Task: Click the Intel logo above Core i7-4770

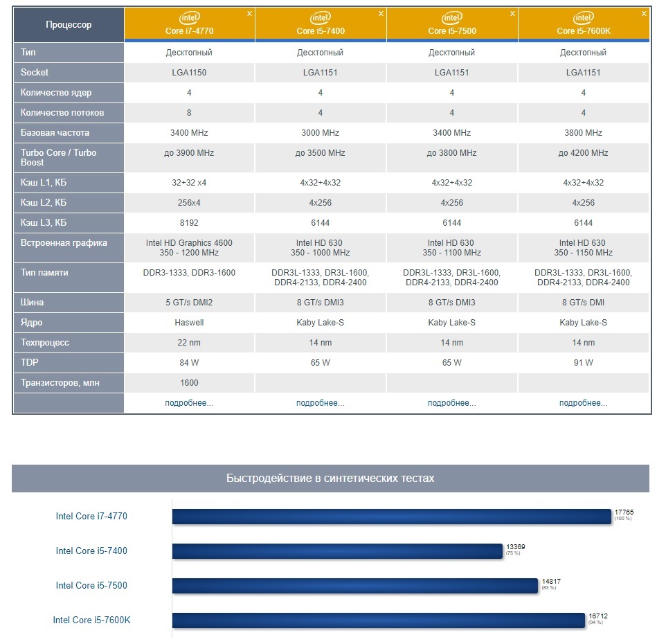Action: [189, 18]
